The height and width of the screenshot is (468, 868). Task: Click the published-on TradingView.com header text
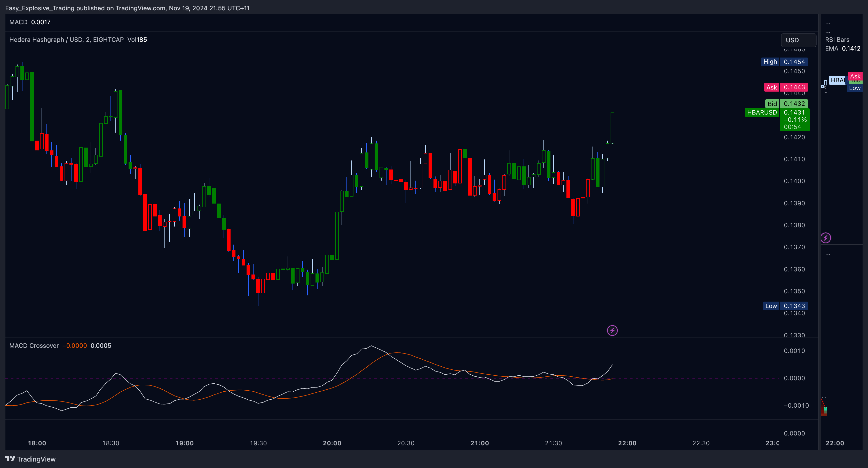tap(127, 8)
